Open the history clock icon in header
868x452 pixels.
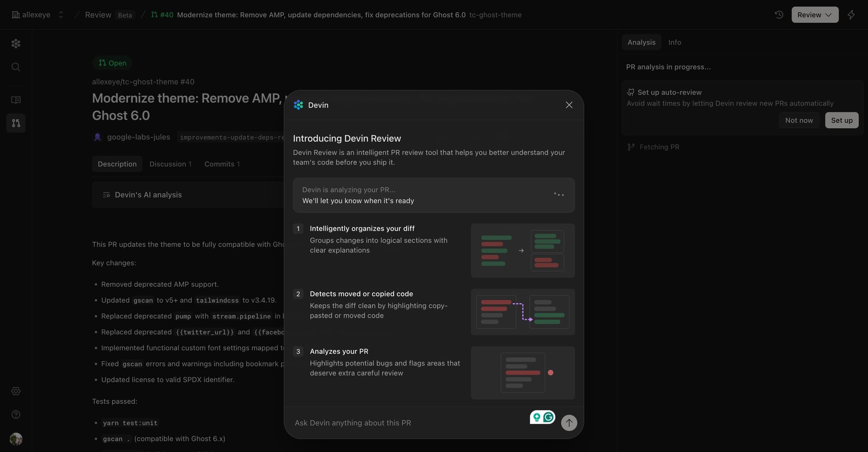coord(779,15)
